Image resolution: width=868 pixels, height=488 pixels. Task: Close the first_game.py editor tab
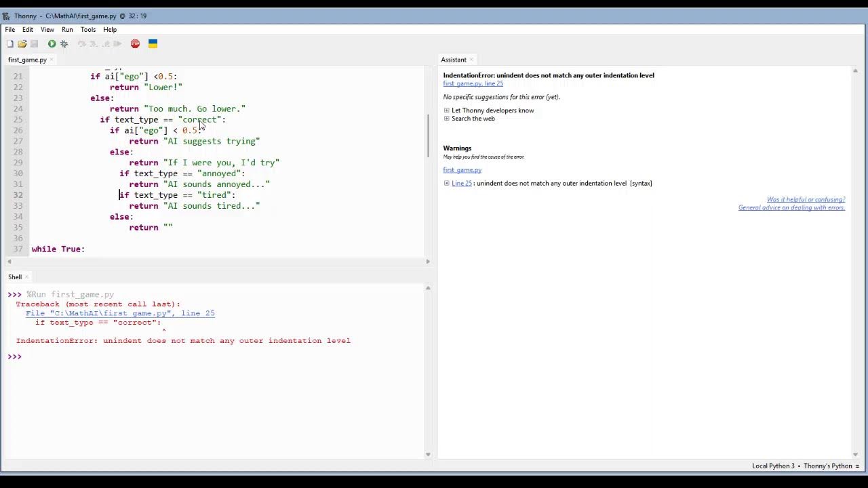53,60
